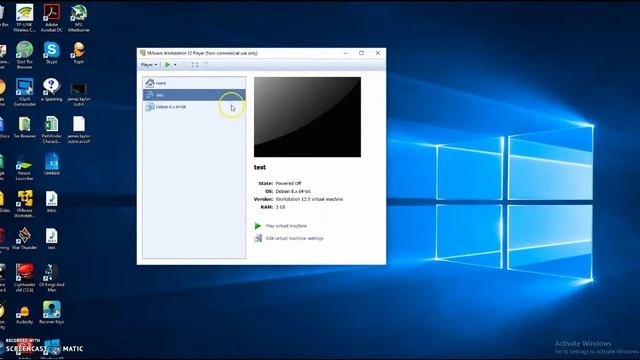Click the Home house icon in the library

(150, 83)
